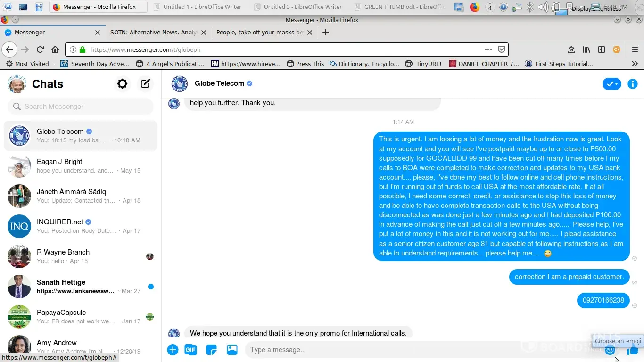
Task: Show desktop via panel icon
Action: [x=23, y=7]
